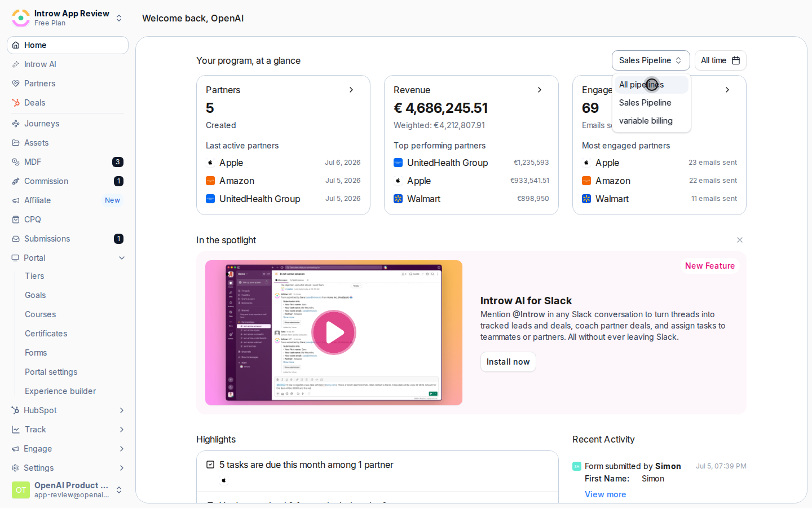Image resolution: width=812 pixels, height=508 pixels.
Task: Click the OT user avatar
Action: (21, 490)
